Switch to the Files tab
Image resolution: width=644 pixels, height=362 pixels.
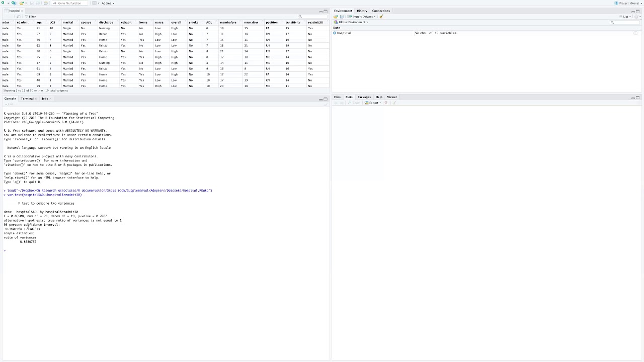click(337, 97)
